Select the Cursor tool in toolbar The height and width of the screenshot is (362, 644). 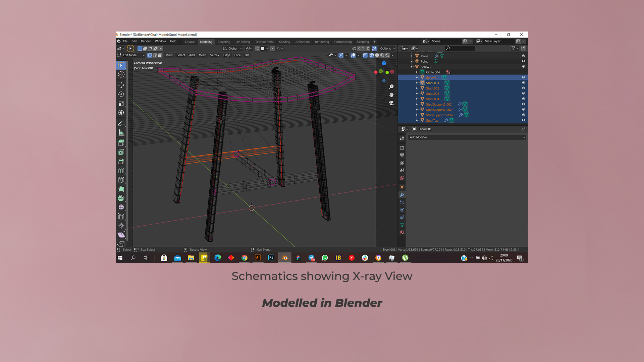click(121, 74)
